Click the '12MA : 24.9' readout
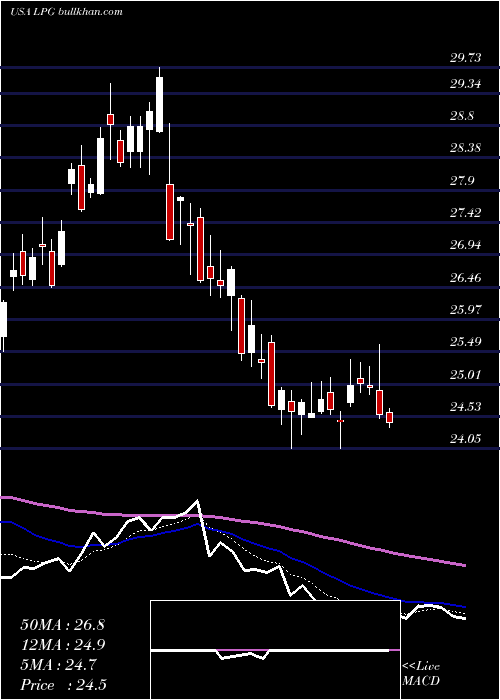Viewport: 500px width, 700px height. (x=62, y=645)
